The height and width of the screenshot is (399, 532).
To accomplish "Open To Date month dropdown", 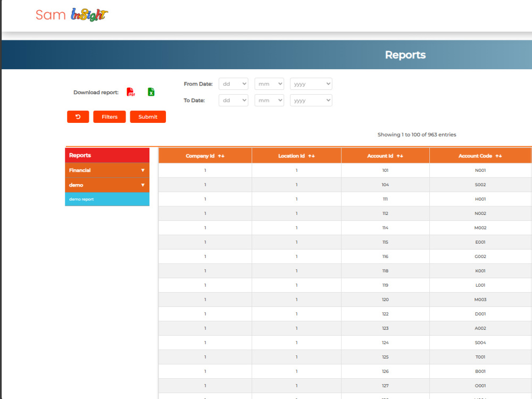I will [x=269, y=101].
